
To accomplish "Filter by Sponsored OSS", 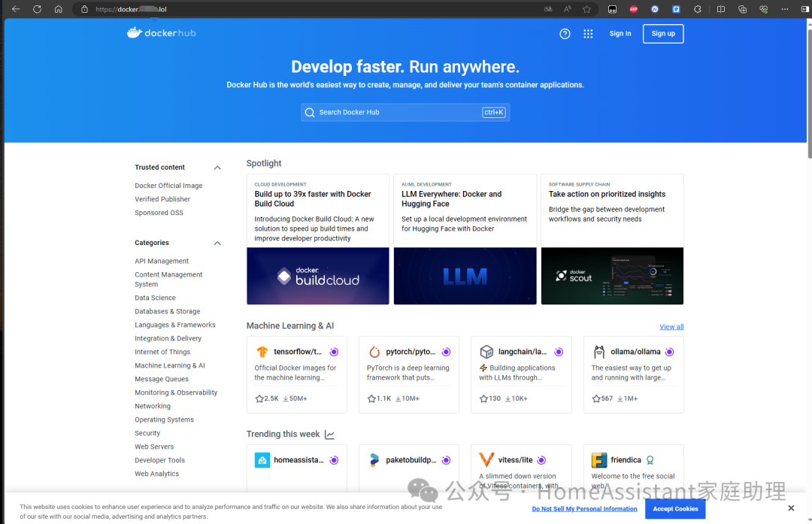I will coord(159,212).
